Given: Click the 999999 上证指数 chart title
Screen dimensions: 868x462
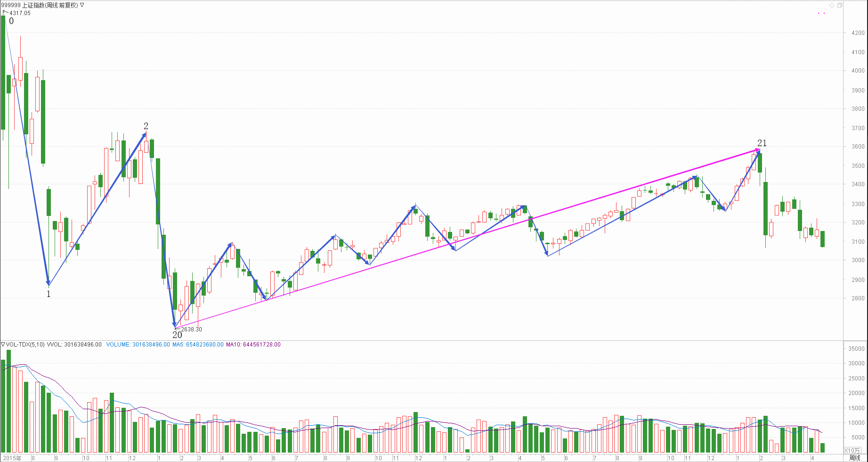Looking at the screenshot, I should 40,5.
